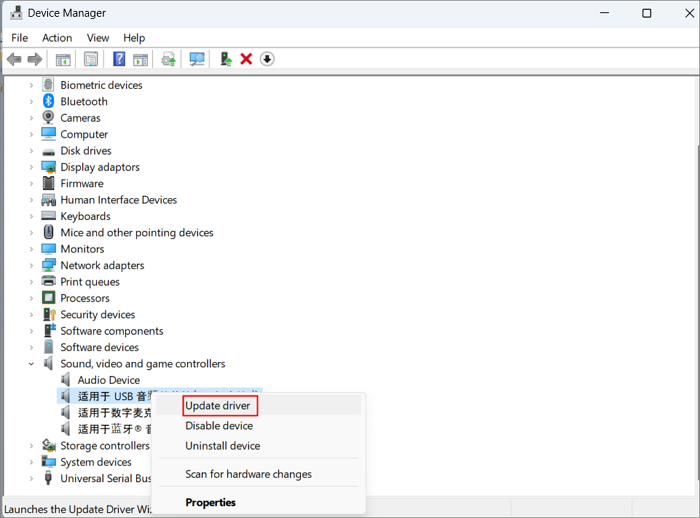Select the Security devices label
The width and height of the screenshot is (700, 518).
[97, 314]
